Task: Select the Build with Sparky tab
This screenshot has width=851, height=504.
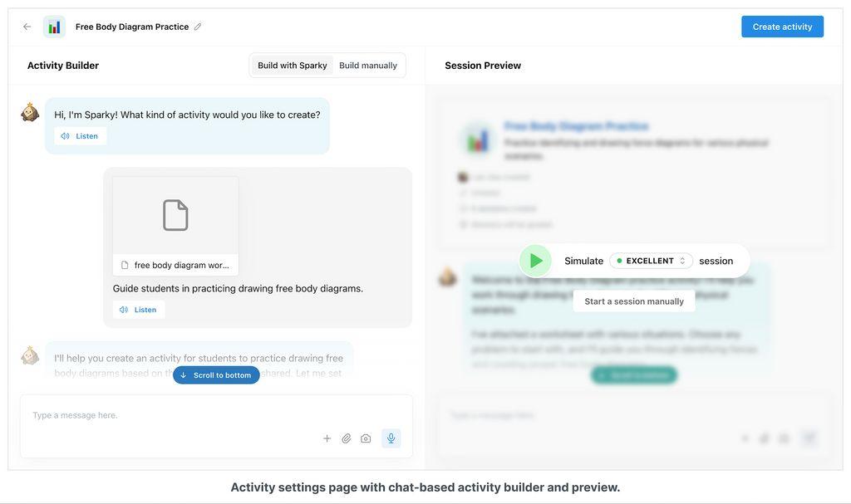Action: (x=292, y=65)
